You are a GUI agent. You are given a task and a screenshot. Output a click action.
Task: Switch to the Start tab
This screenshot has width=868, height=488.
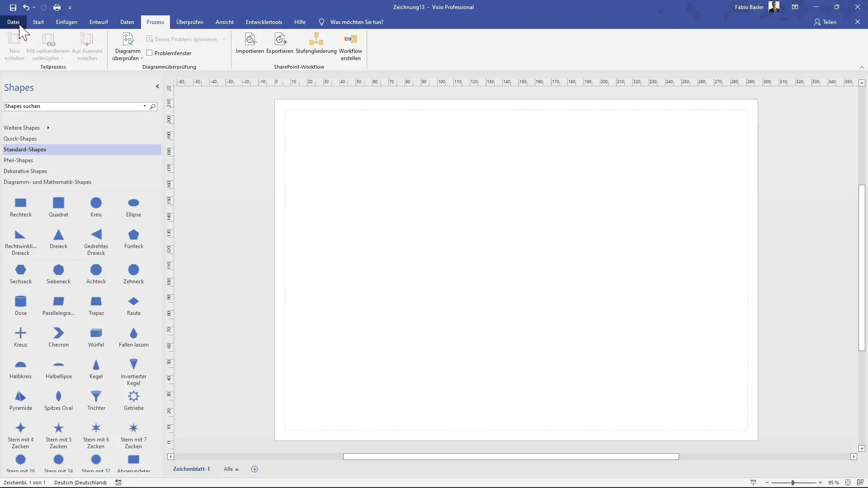pyautogui.click(x=38, y=22)
